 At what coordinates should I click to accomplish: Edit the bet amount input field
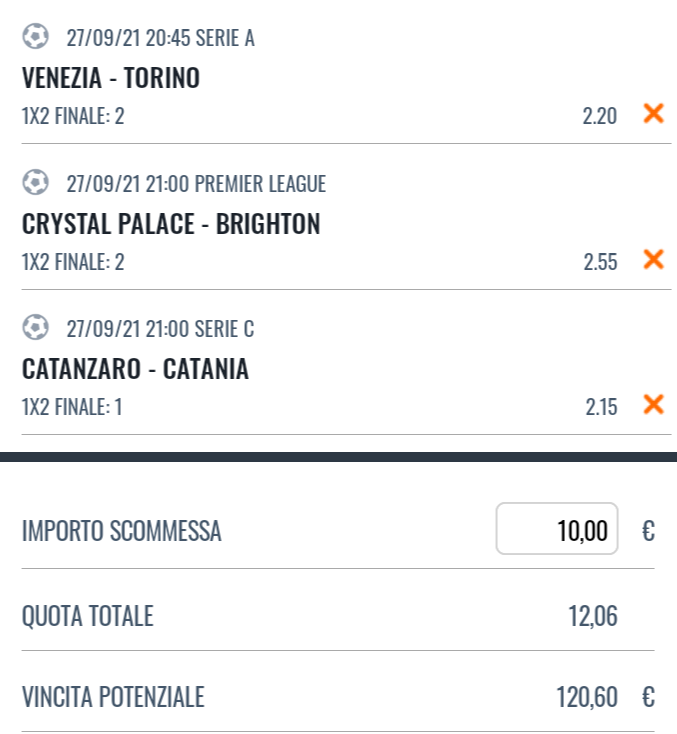(557, 529)
